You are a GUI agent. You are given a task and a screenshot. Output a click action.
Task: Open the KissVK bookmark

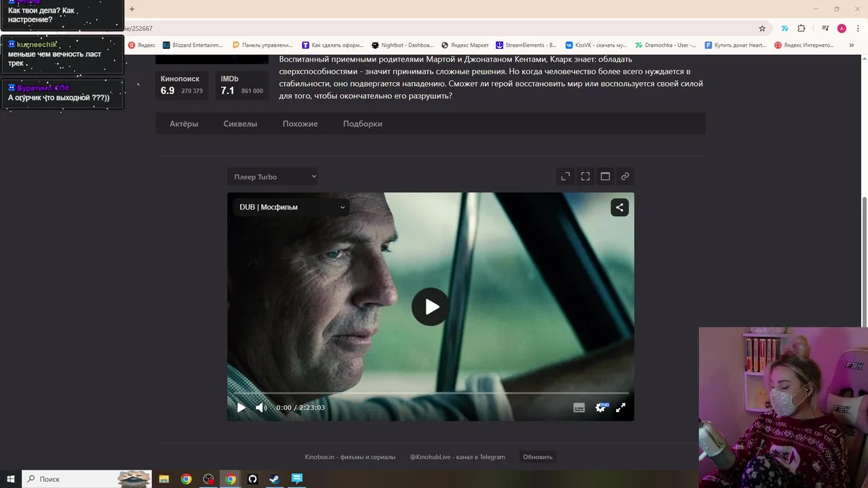coord(597,45)
